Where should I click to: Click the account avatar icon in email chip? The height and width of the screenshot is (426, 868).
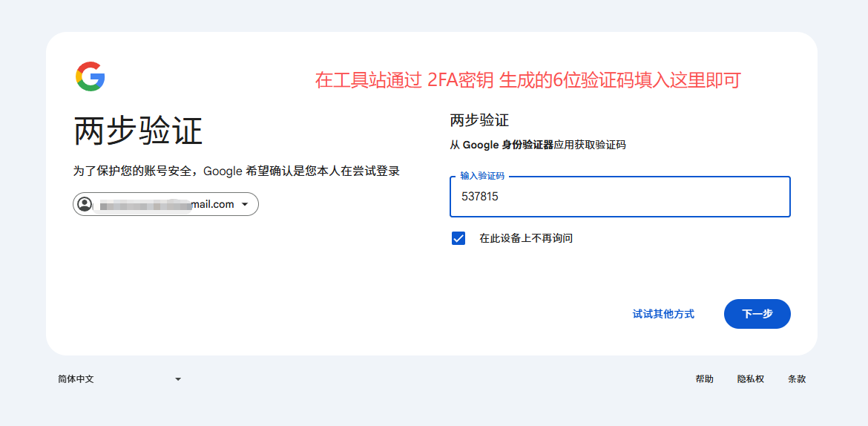coord(85,204)
